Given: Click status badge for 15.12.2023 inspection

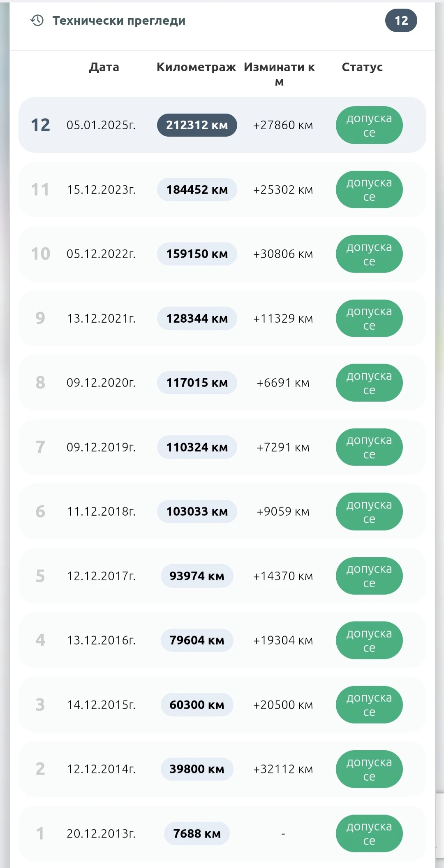Looking at the screenshot, I should (x=369, y=190).
